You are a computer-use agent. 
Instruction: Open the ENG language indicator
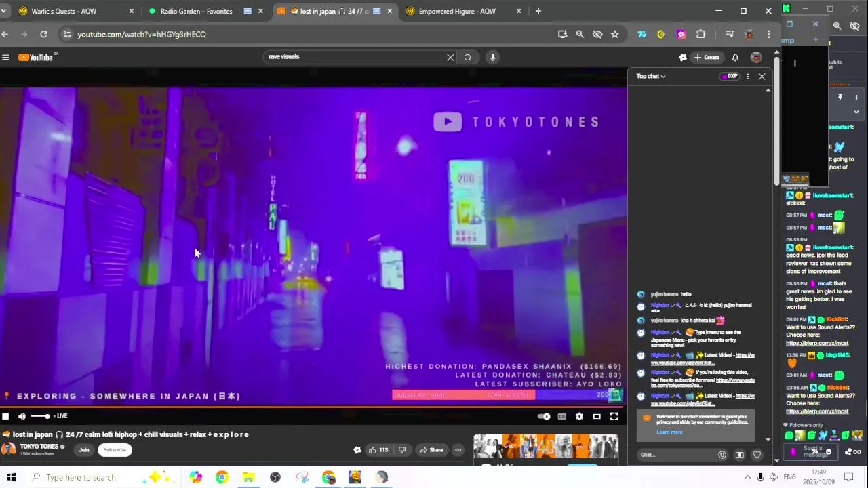click(x=789, y=477)
